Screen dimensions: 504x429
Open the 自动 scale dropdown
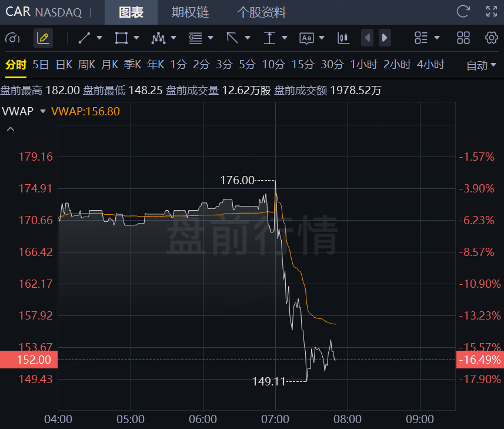pos(481,65)
